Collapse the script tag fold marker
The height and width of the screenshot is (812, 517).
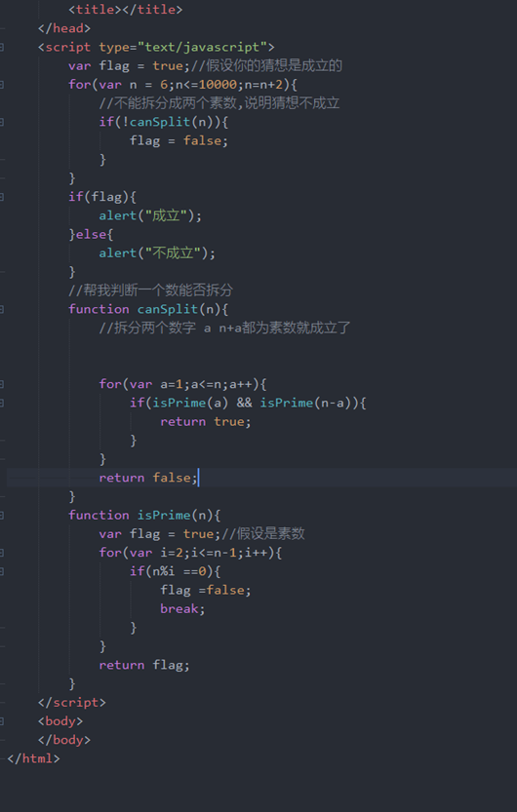pyautogui.click(x=2, y=47)
